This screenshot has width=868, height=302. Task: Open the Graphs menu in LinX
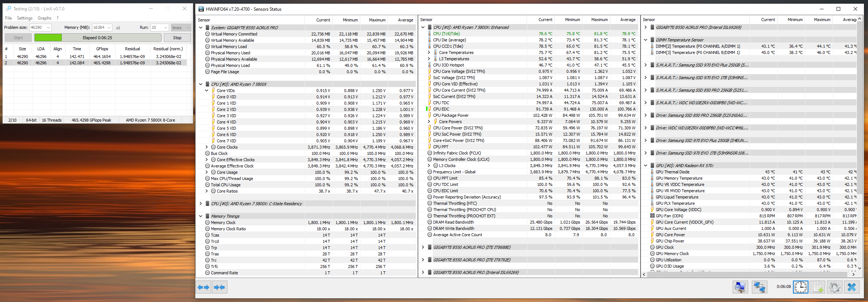tap(45, 18)
